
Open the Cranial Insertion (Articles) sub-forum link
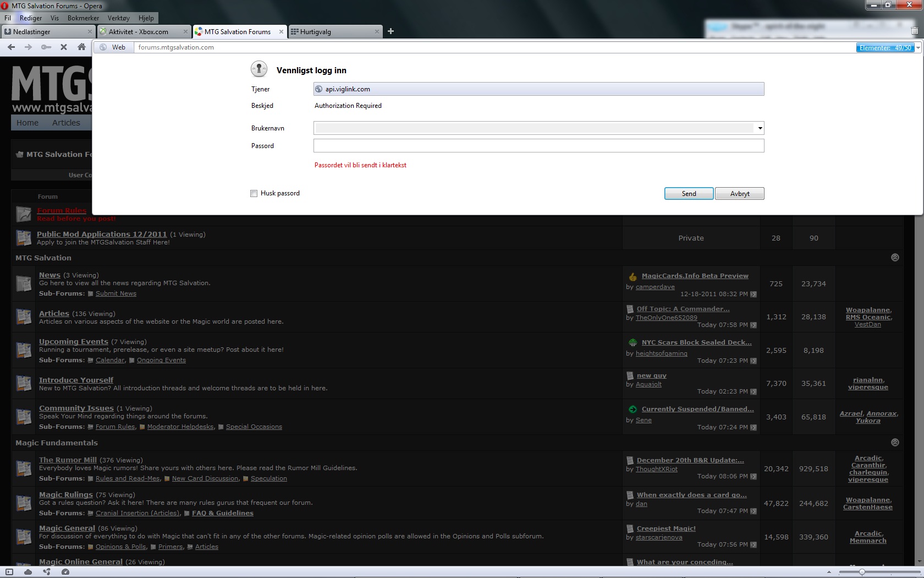(137, 514)
